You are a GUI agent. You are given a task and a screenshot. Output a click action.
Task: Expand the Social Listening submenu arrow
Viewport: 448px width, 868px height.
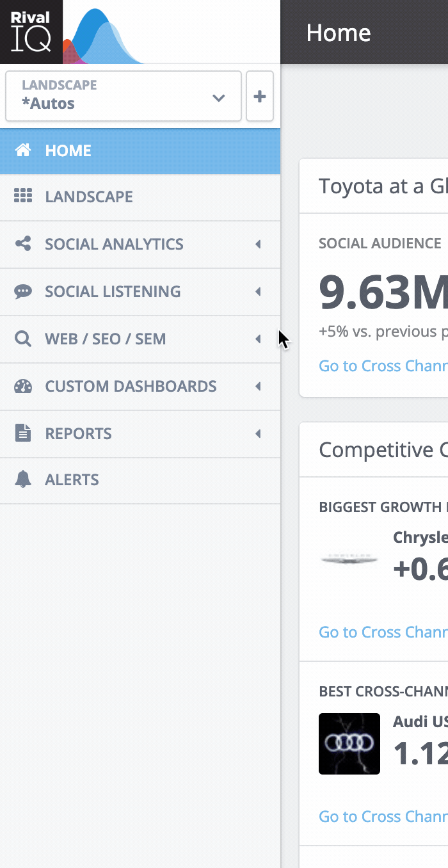click(x=258, y=291)
